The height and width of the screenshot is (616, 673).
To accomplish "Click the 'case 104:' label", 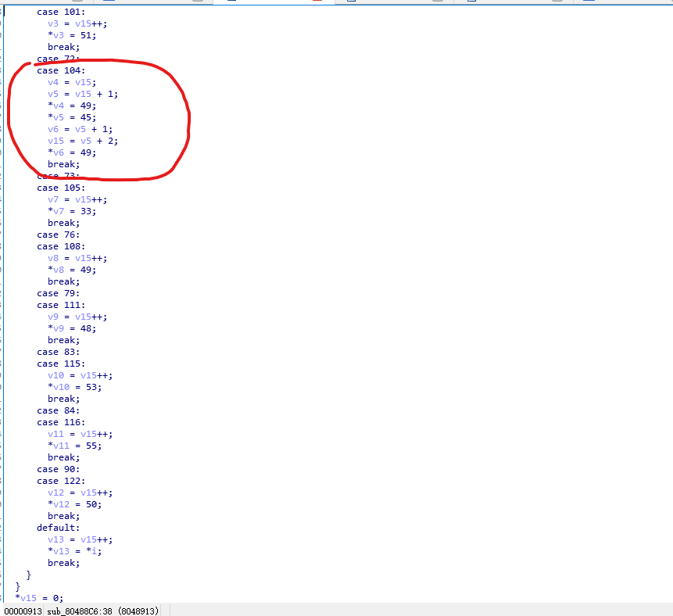I will [61, 70].
